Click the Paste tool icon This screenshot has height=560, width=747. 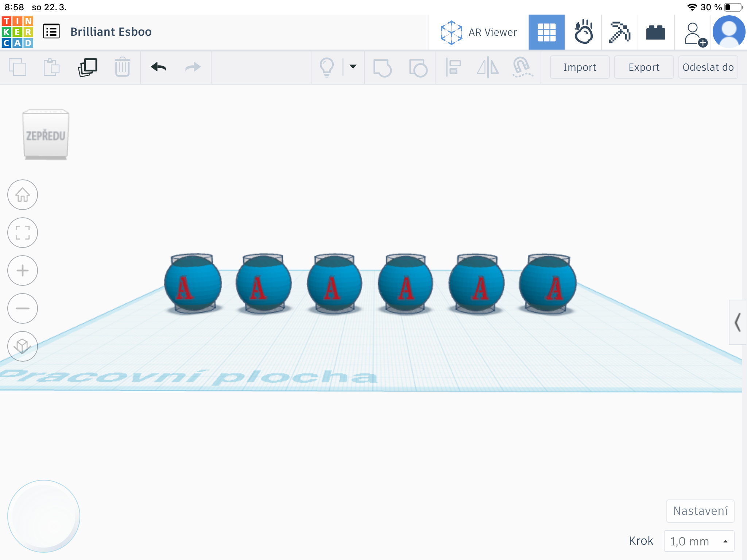[x=51, y=67]
